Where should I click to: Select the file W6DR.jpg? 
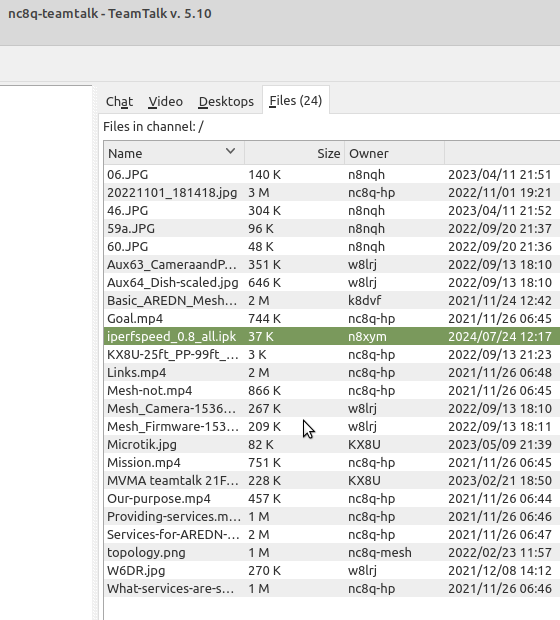[332, 570]
